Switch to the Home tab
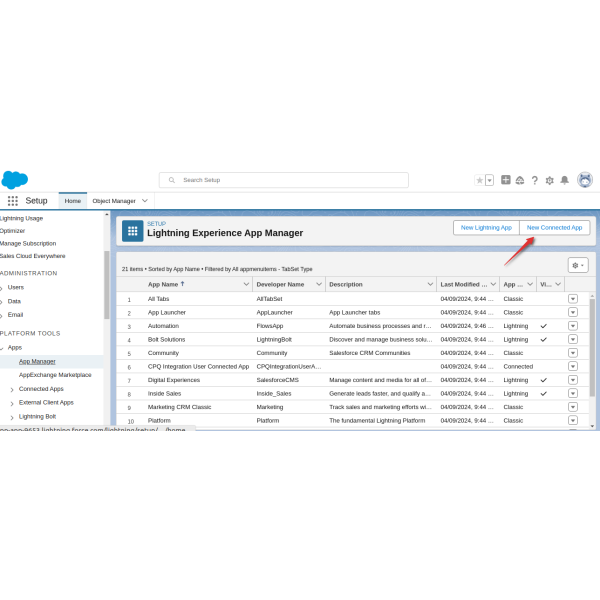The width and height of the screenshot is (600, 600). [x=73, y=201]
